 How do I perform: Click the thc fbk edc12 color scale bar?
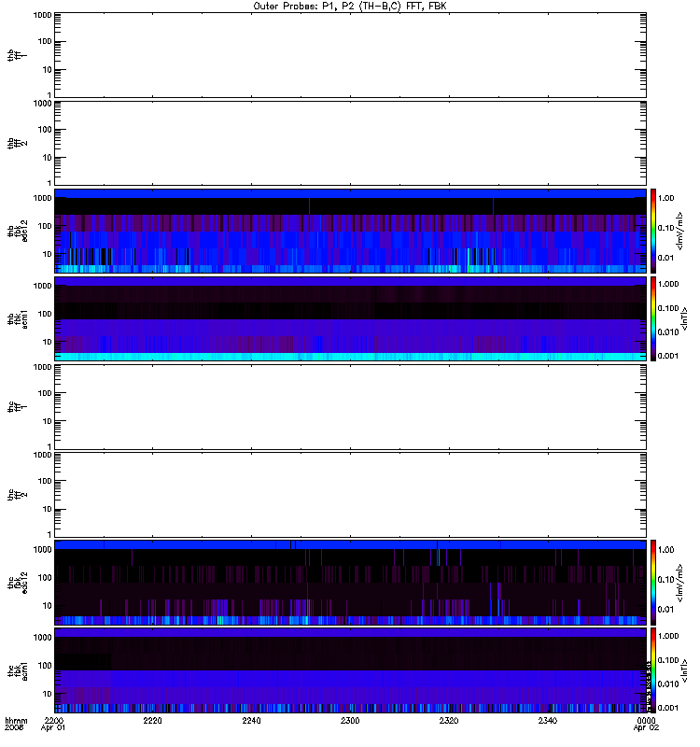[x=653, y=582]
